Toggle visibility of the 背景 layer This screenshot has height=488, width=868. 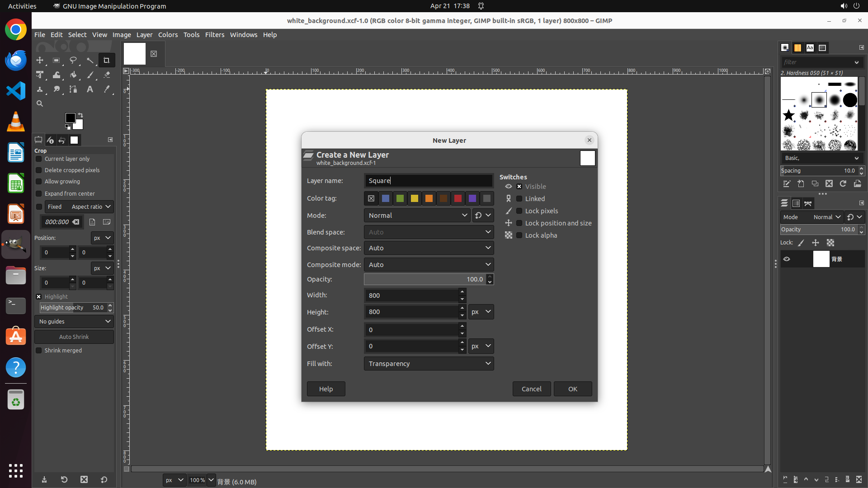[787, 259]
